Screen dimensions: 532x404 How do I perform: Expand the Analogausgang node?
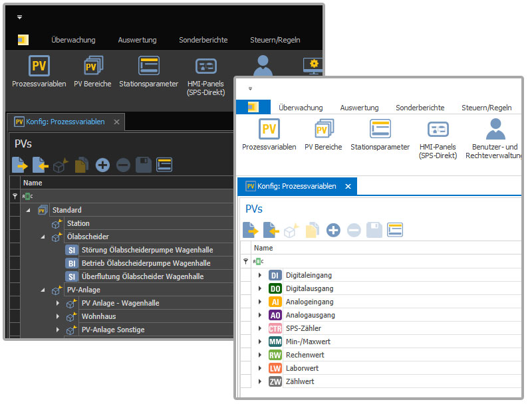[260, 315]
